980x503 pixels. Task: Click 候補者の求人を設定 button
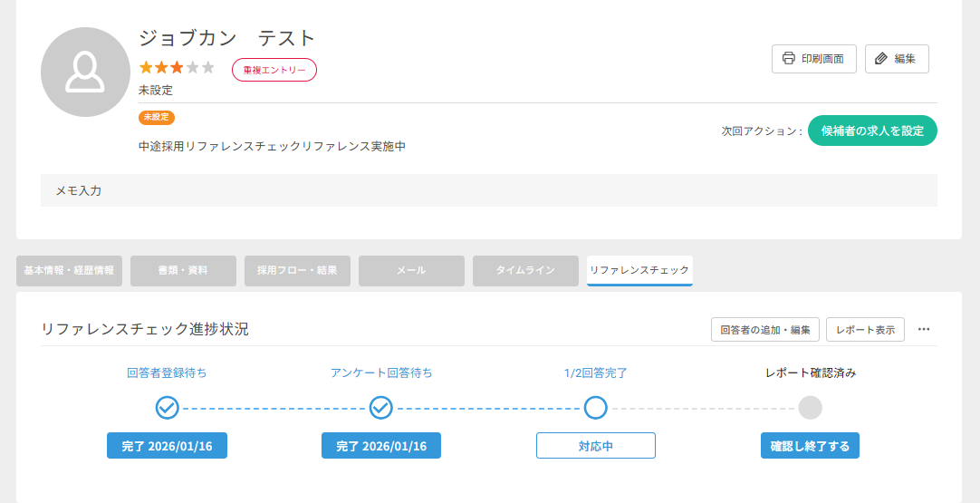point(872,131)
